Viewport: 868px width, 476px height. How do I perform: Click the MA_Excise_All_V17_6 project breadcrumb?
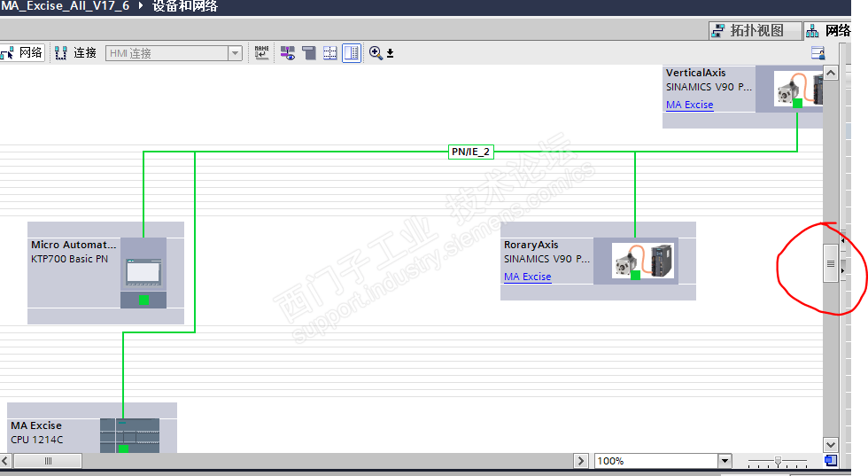[x=65, y=6]
